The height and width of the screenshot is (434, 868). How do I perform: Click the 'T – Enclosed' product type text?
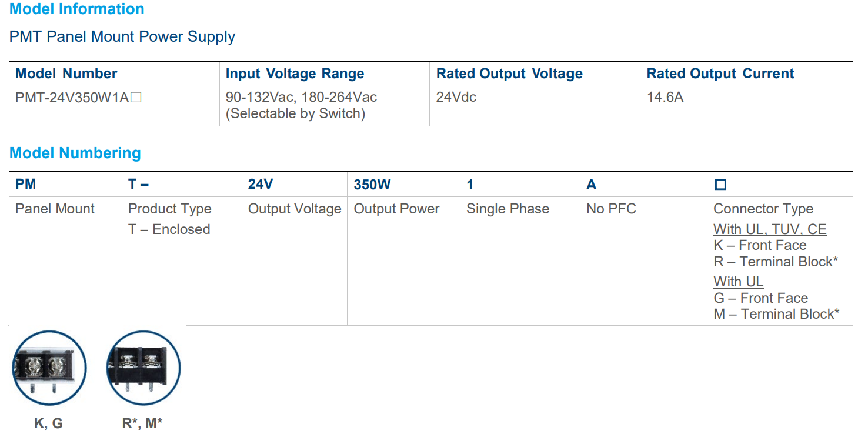click(169, 229)
